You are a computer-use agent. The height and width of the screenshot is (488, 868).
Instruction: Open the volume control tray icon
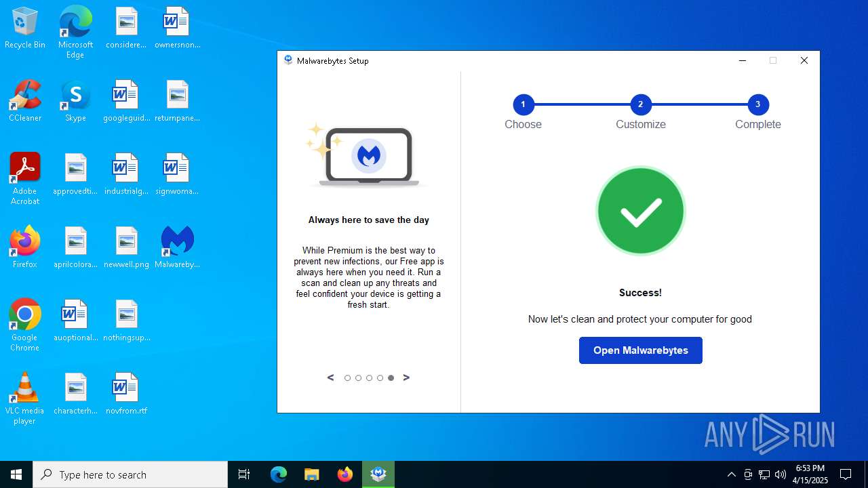780,474
